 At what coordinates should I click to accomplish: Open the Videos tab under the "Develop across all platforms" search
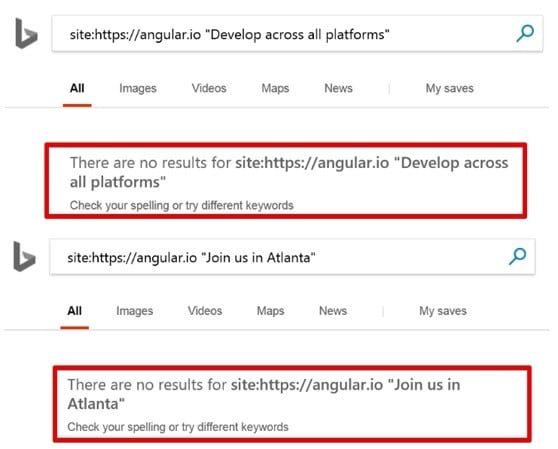tap(209, 88)
